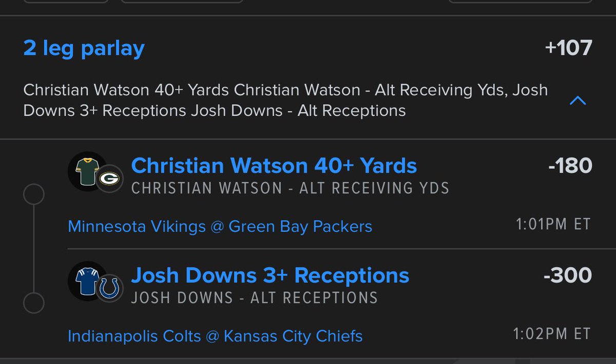Tap the 1:01PM ET start time
This screenshot has width=616, height=364.
coord(552,224)
